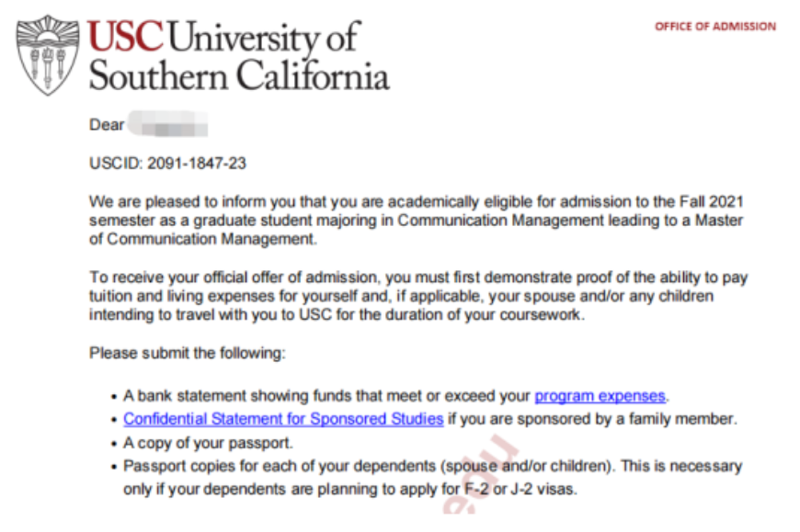Screen dimensions: 800x532
Task: Open Confidential Statement for Sponsored Studies link
Action: coord(283,419)
